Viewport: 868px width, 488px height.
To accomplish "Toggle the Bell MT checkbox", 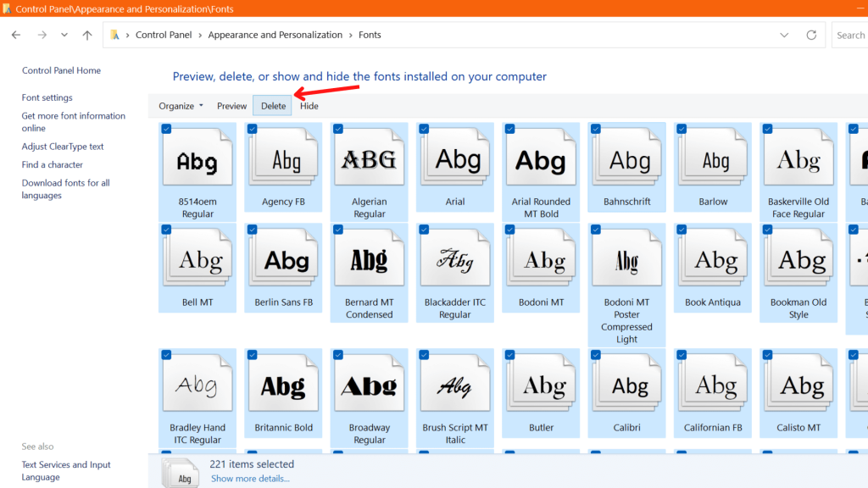I will tap(166, 230).
